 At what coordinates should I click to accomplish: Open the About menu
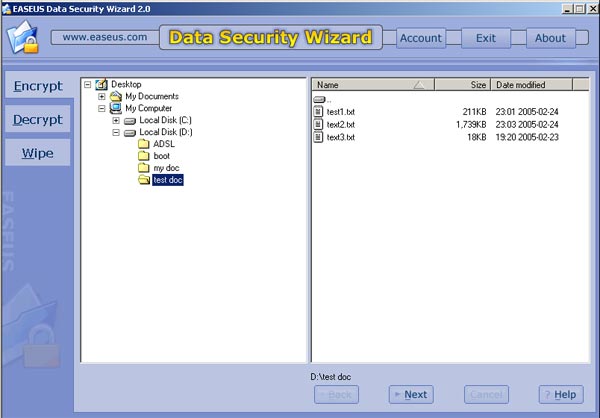pos(551,38)
